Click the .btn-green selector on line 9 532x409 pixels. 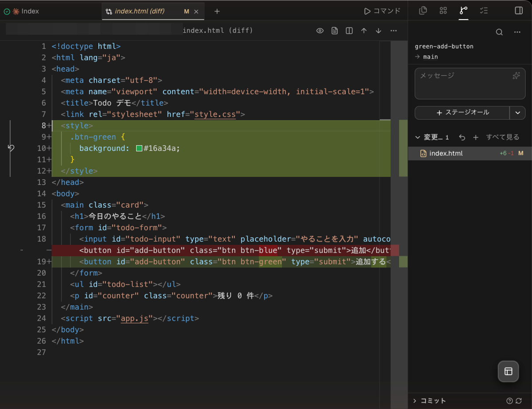coord(93,137)
